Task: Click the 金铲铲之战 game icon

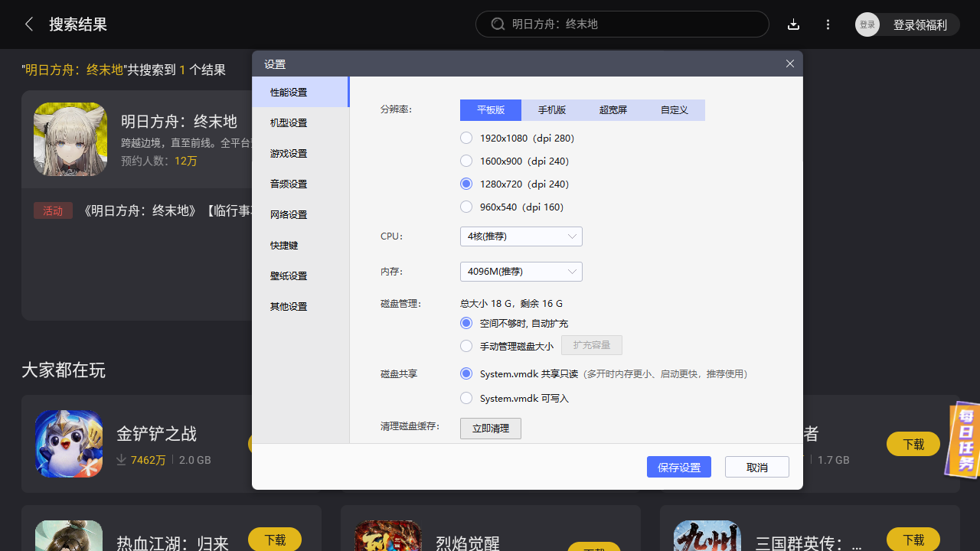Action: [x=69, y=444]
